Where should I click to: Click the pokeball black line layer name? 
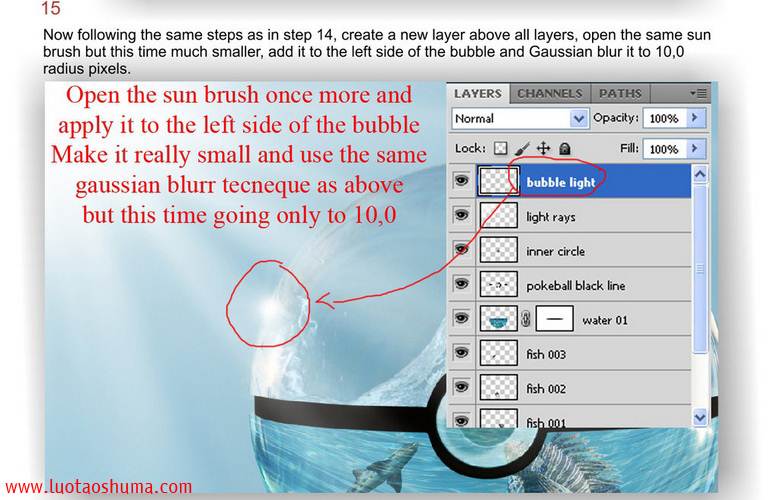pyautogui.click(x=576, y=286)
